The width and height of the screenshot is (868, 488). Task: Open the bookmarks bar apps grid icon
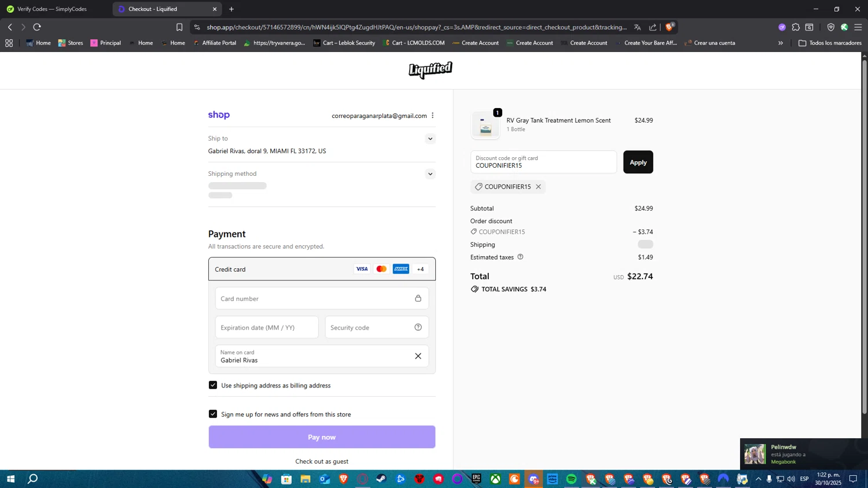click(x=9, y=43)
